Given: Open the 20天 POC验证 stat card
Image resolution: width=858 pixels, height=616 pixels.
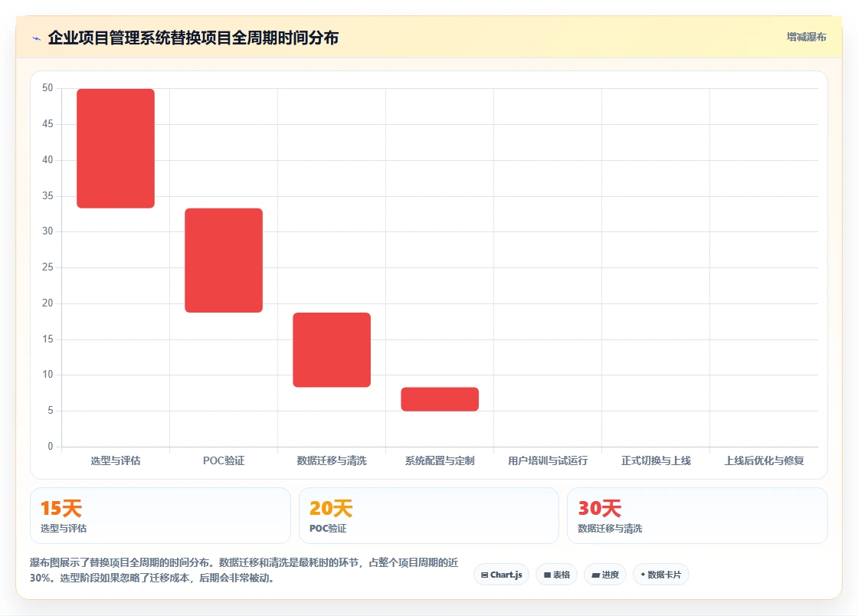Looking at the screenshot, I should pos(428,516).
